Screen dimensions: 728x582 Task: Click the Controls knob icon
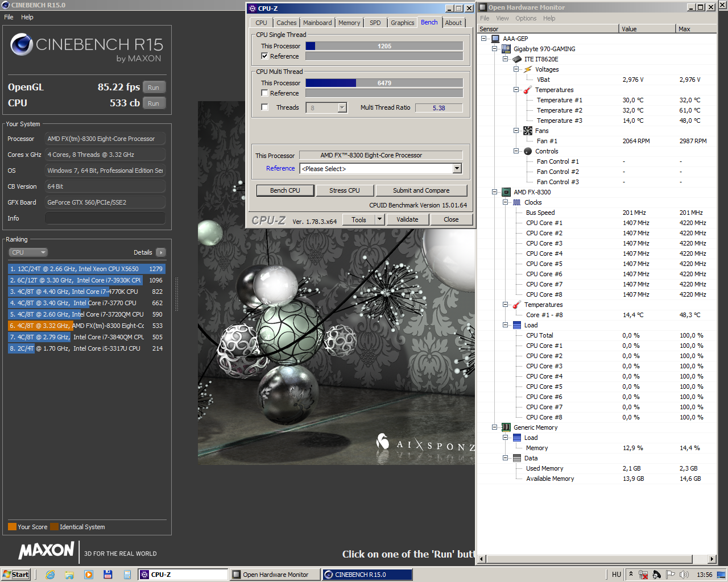pos(528,151)
